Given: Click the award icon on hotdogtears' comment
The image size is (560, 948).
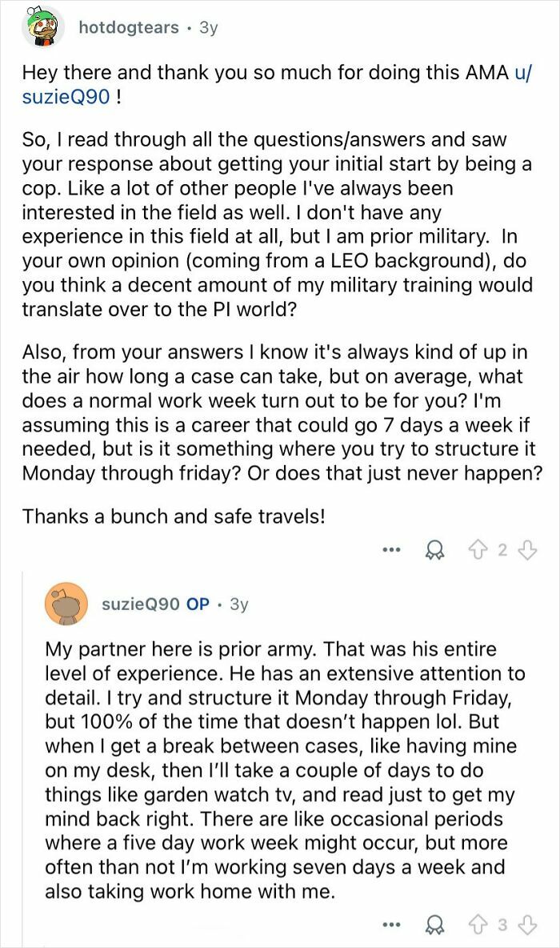Looking at the screenshot, I should tap(434, 550).
